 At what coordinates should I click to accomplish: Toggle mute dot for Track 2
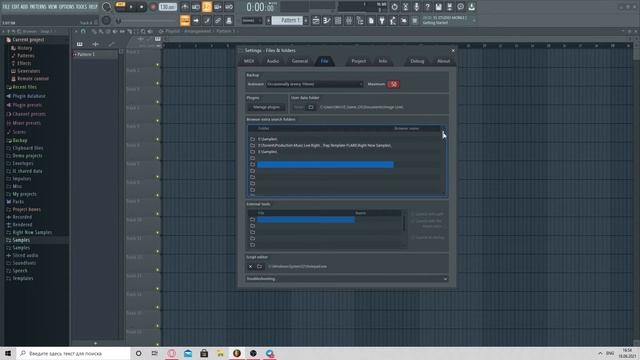click(157, 83)
